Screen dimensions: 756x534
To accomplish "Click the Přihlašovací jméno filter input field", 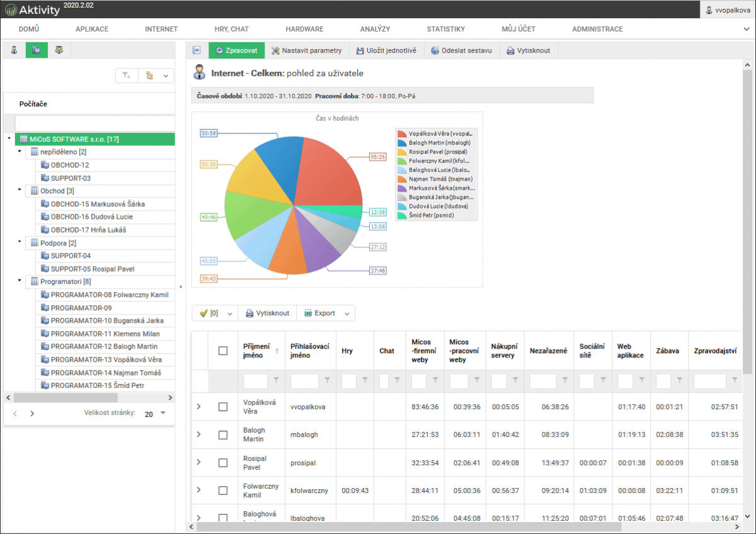I will pos(304,381).
